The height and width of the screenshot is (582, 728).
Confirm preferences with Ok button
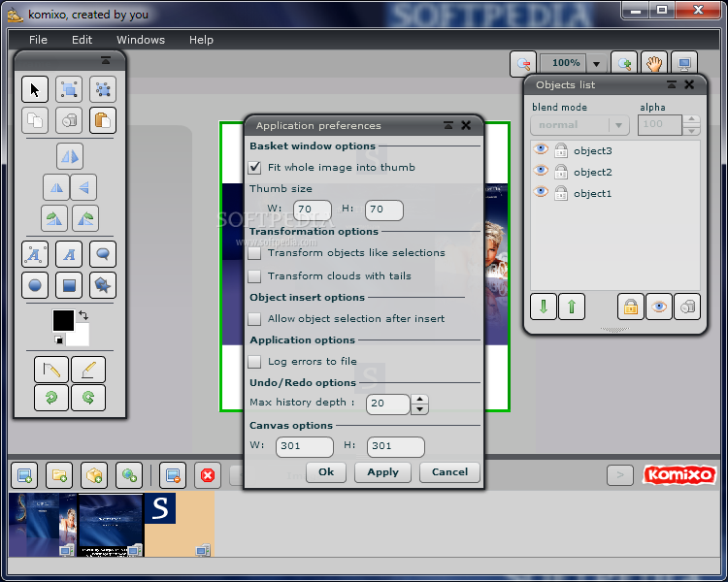click(x=326, y=472)
